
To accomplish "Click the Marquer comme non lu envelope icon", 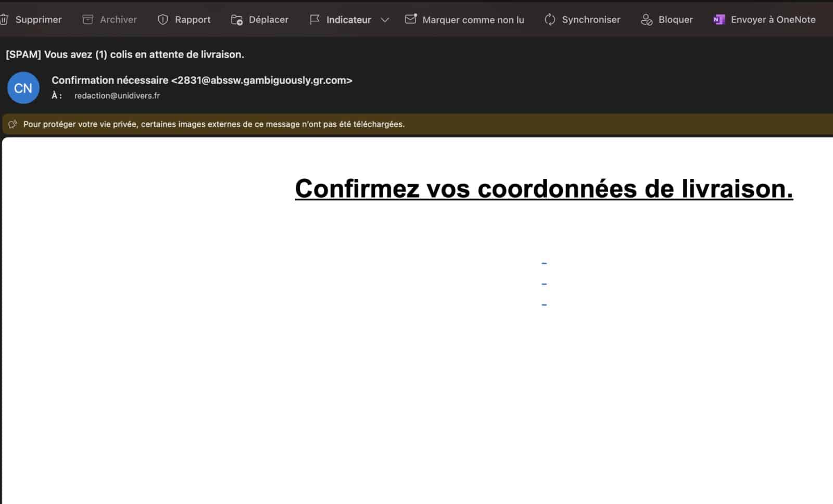I will 410,19.
